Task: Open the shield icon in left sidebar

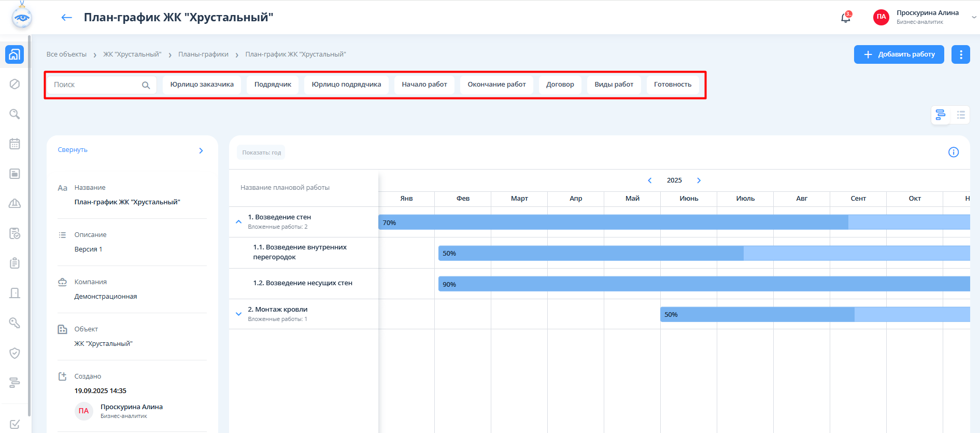Action: 15,353
